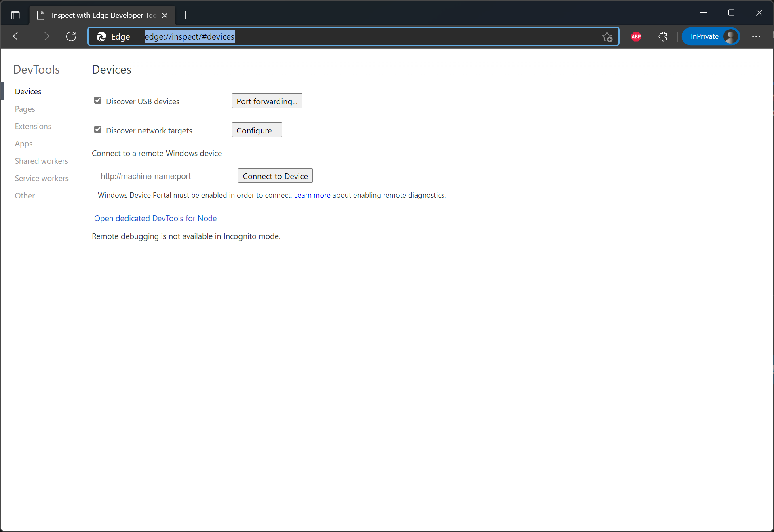This screenshot has height=532, width=774.
Task: Open the tab actions panel icon
Action: point(15,15)
